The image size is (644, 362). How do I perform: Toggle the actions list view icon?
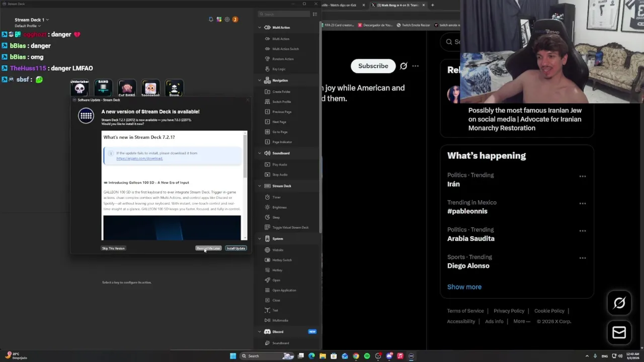(315, 14)
